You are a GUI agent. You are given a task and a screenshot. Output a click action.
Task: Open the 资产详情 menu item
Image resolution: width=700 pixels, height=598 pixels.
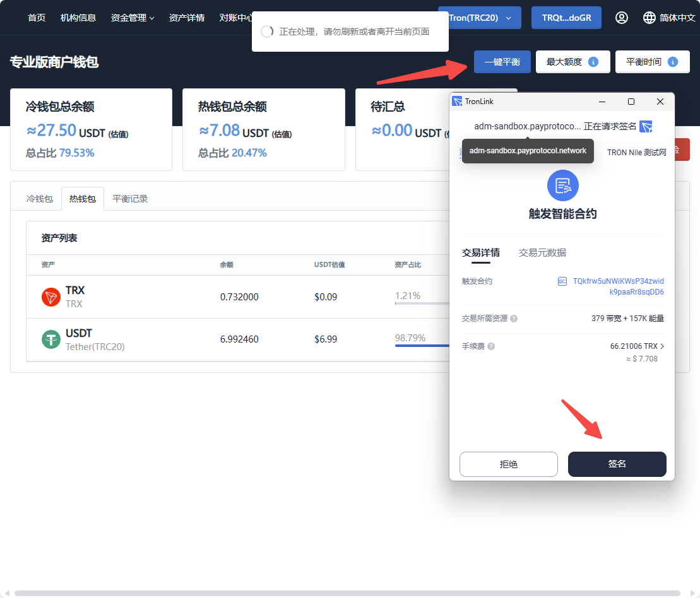point(187,18)
